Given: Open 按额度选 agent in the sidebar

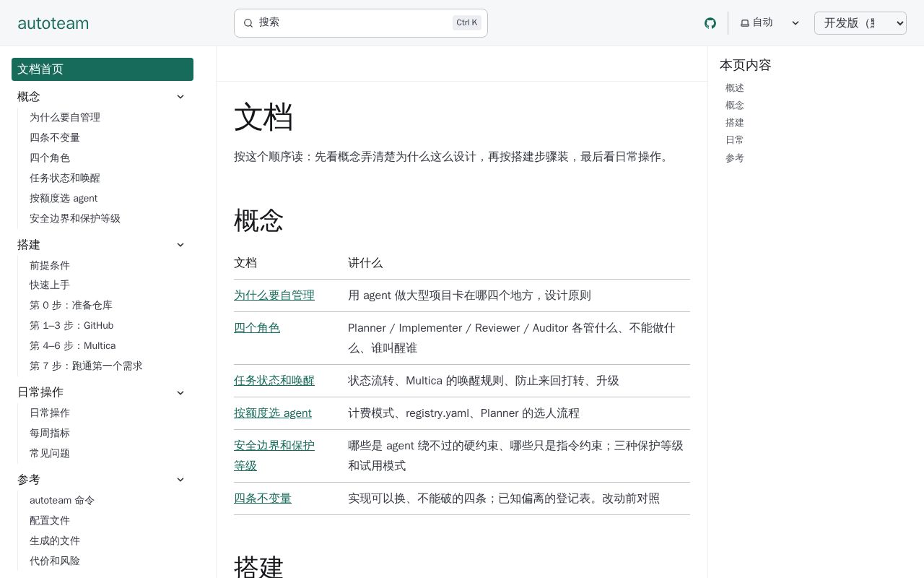Looking at the screenshot, I should 64,198.
